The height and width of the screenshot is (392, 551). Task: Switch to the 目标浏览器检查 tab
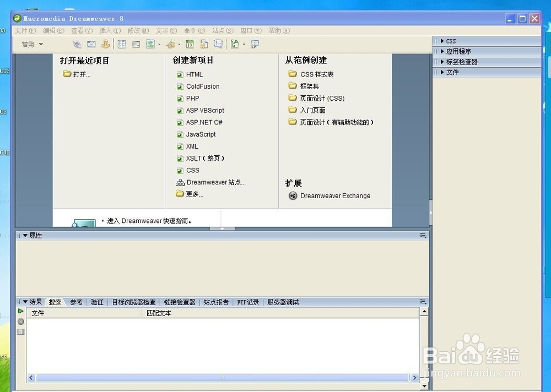134,302
